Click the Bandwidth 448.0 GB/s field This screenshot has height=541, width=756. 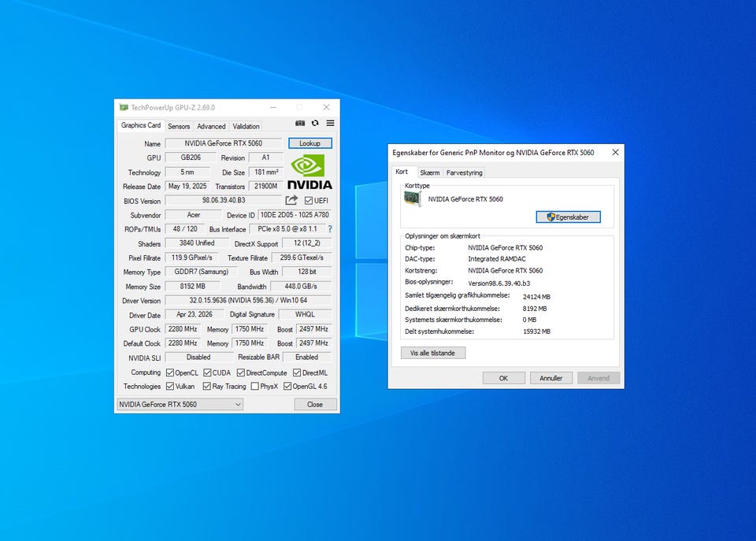[x=301, y=287]
